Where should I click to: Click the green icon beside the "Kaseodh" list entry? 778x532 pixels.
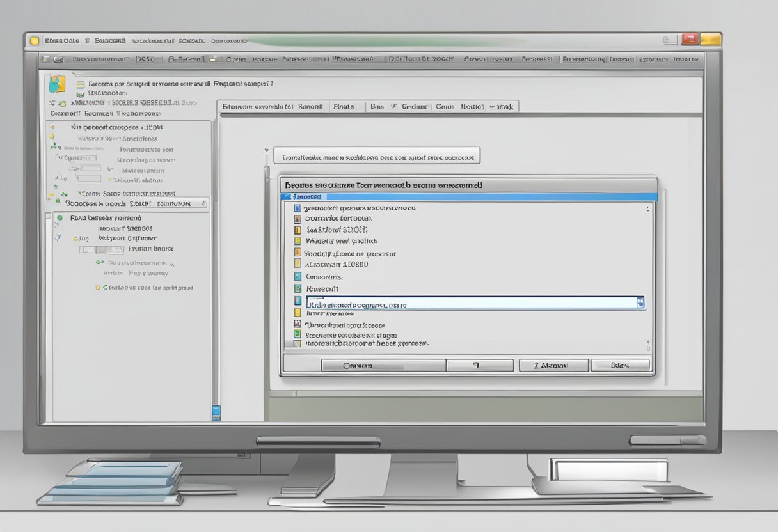click(x=297, y=289)
